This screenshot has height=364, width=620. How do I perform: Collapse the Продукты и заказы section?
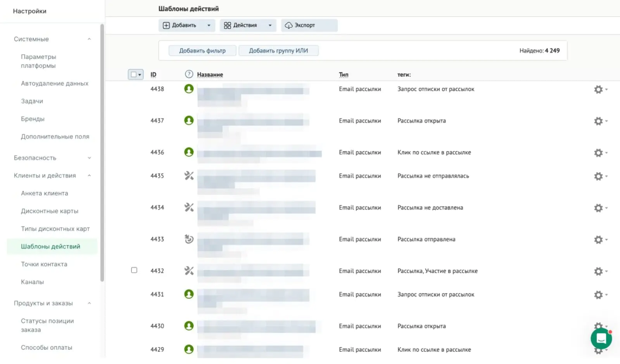89,303
